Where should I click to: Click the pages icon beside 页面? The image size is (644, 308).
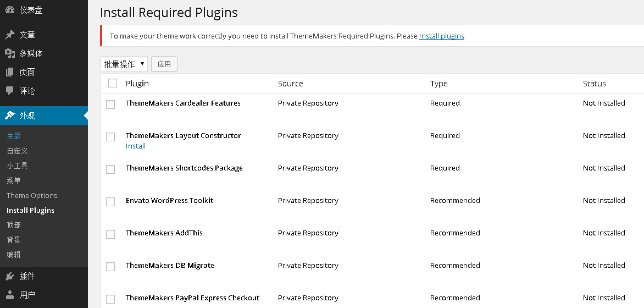click(10, 72)
